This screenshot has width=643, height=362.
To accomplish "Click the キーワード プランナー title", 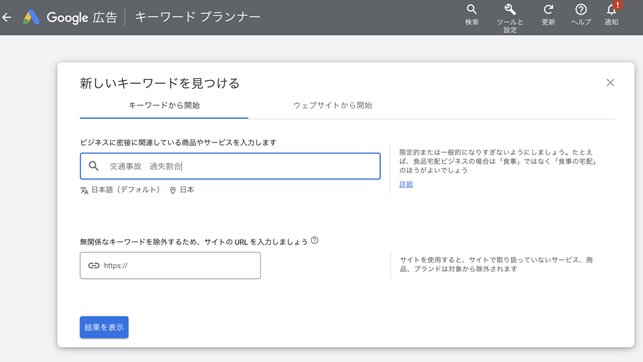I will click(x=198, y=17).
